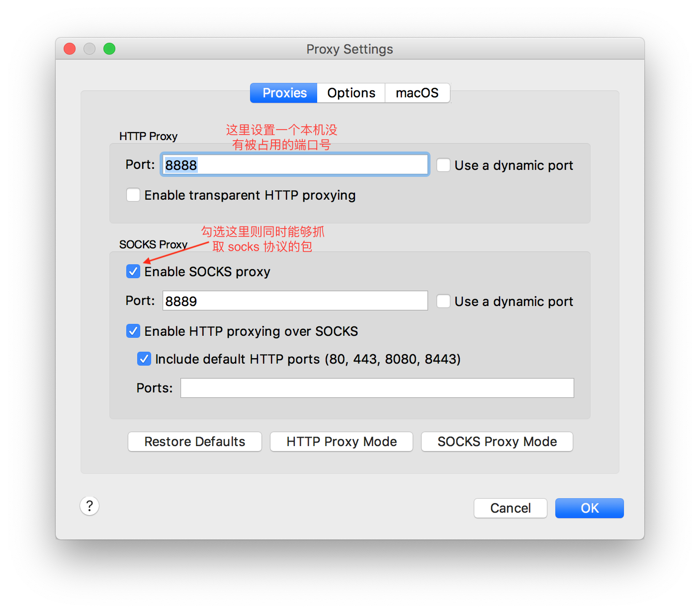Disable HTTP proxying over SOCKS
This screenshot has width=700, height=613.
(133, 331)
